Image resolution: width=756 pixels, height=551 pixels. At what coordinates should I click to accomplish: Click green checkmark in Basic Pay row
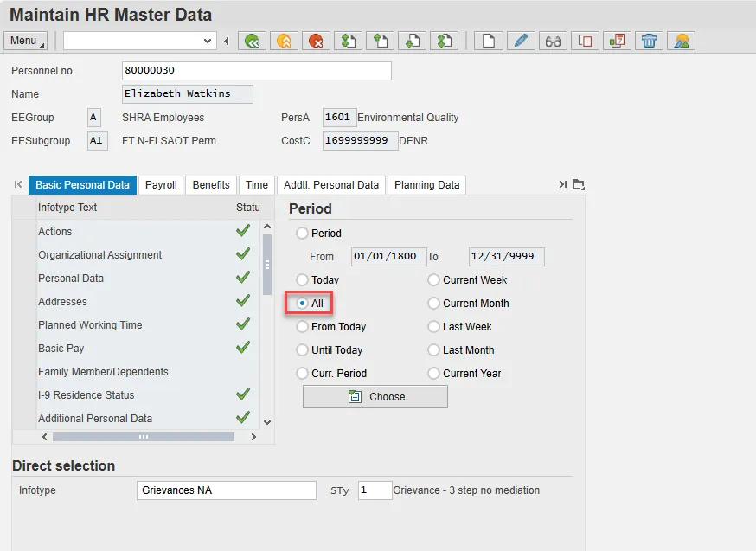click(x=243, y=348)
